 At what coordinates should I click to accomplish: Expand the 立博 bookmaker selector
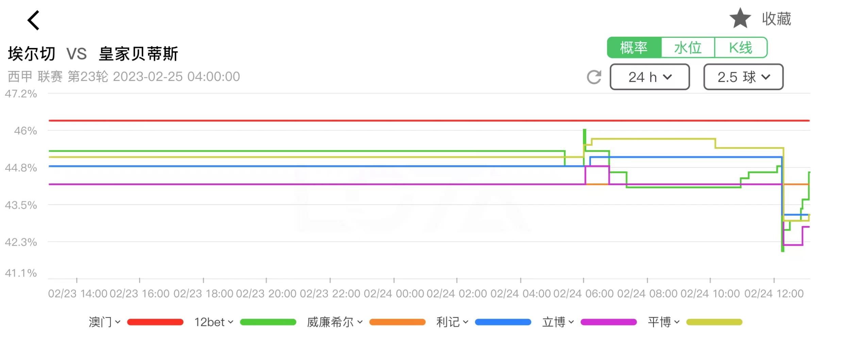click(558, 322)
